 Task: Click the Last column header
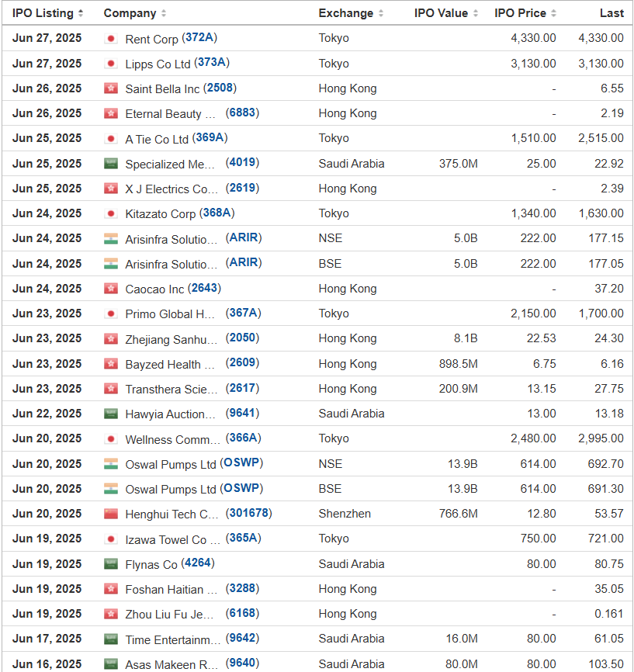[611, 13]
